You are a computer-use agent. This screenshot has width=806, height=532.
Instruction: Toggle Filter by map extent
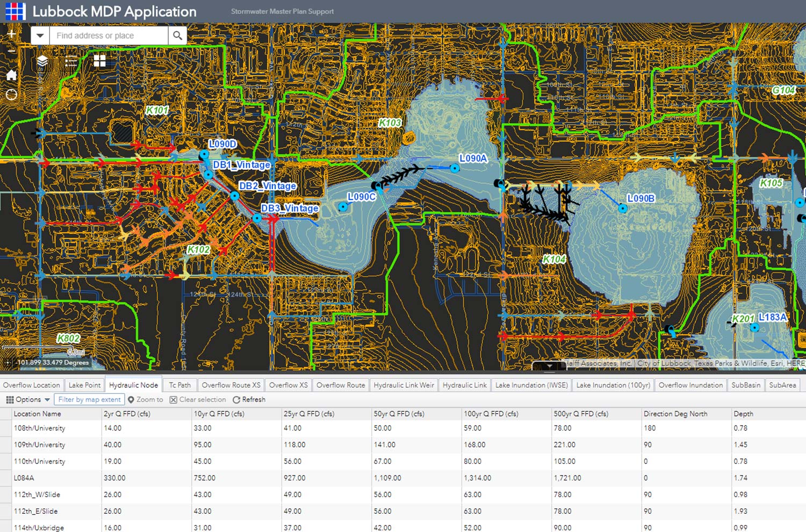click(x=89, y=399)
